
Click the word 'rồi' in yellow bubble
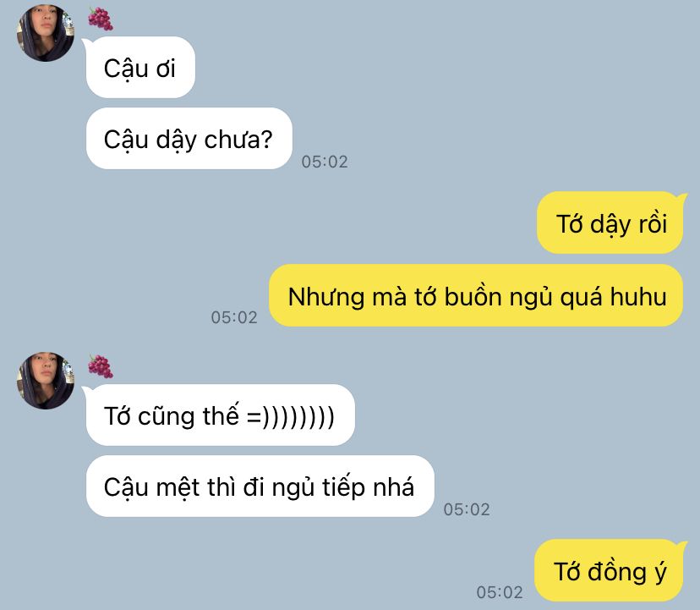tap(653, 223)
